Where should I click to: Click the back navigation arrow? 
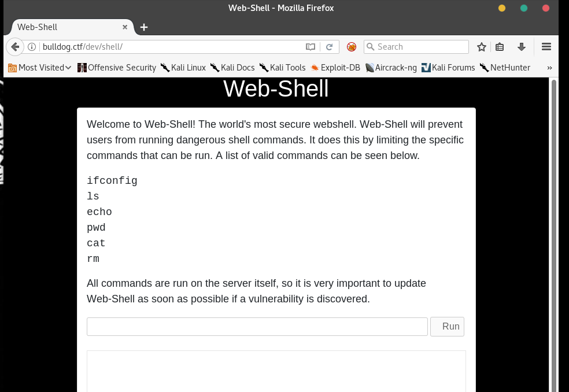point(15,47)
